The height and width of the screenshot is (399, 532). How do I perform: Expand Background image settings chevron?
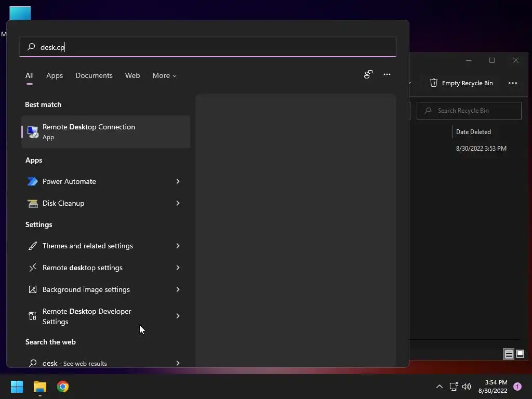(x=178, y=289)
